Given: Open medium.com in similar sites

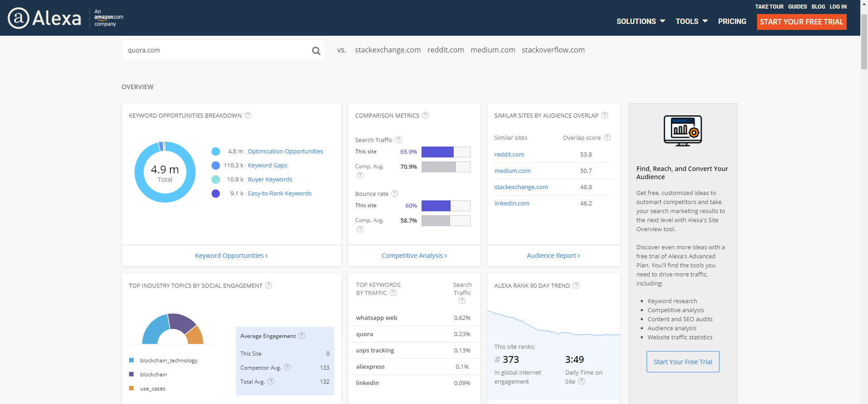Looking at the screenshot, I should click(x=512, y=171).
